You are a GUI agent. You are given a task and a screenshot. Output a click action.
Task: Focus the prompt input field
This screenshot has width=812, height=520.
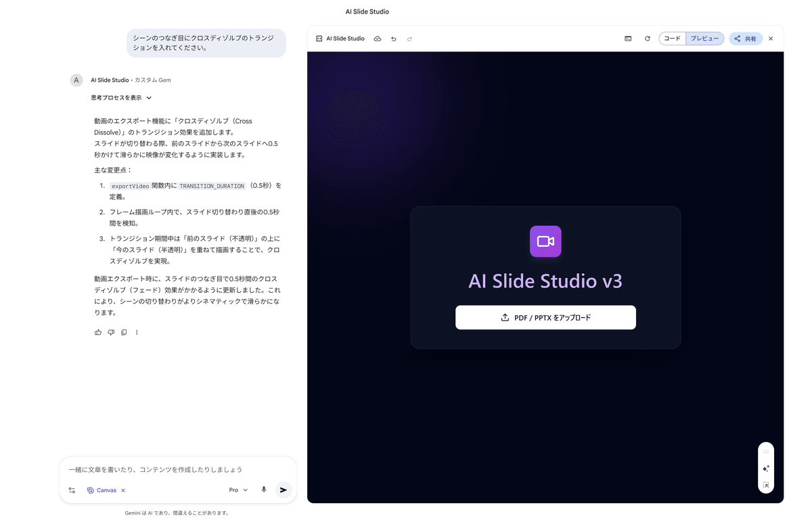[178, 469]
